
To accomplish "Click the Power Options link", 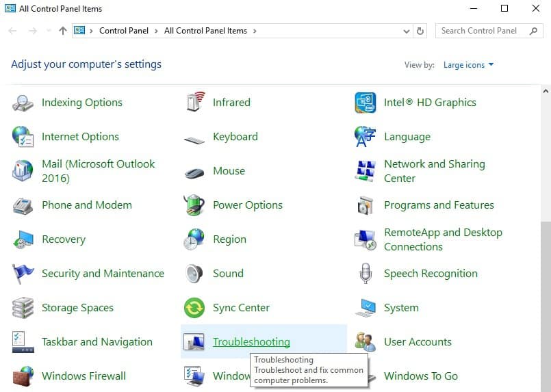I will click(248, 205).
